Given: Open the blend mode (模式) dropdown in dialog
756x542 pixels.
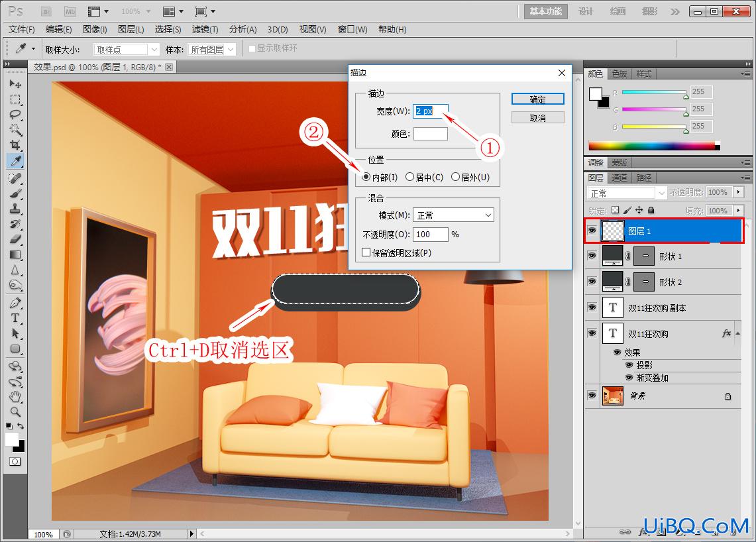Looking at the screenshot, I should 453,215.
